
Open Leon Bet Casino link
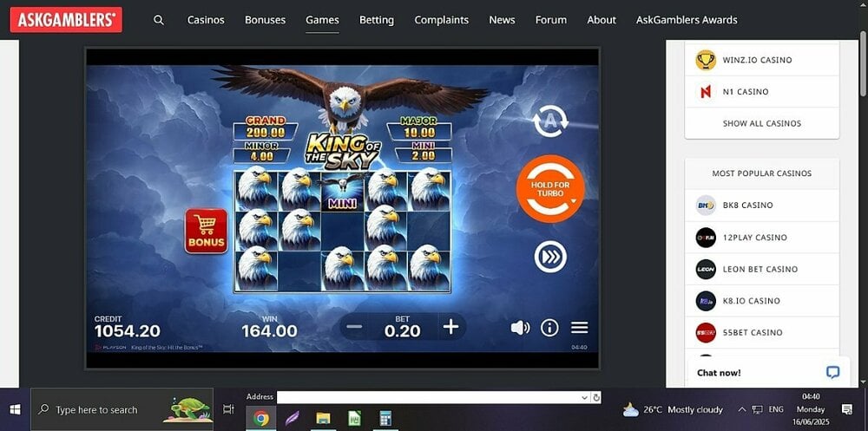pyautogui.click(x=762, y=269)
